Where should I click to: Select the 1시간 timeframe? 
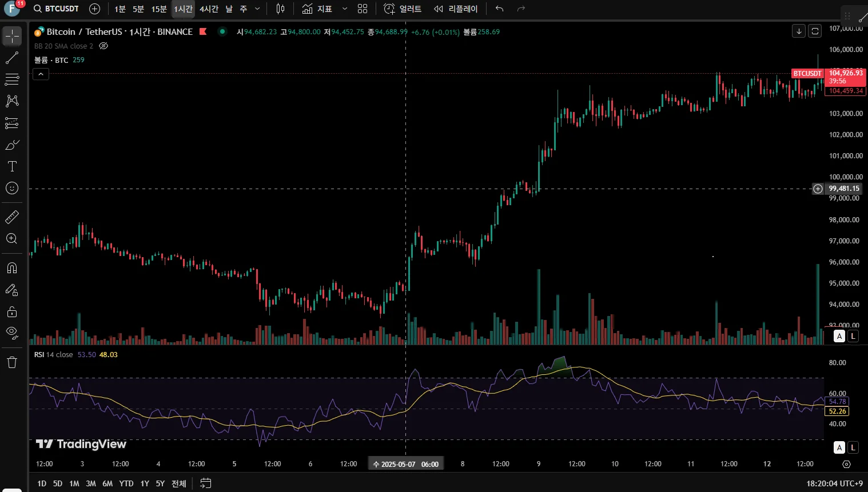pyautogui.click(x=184, y=9)
